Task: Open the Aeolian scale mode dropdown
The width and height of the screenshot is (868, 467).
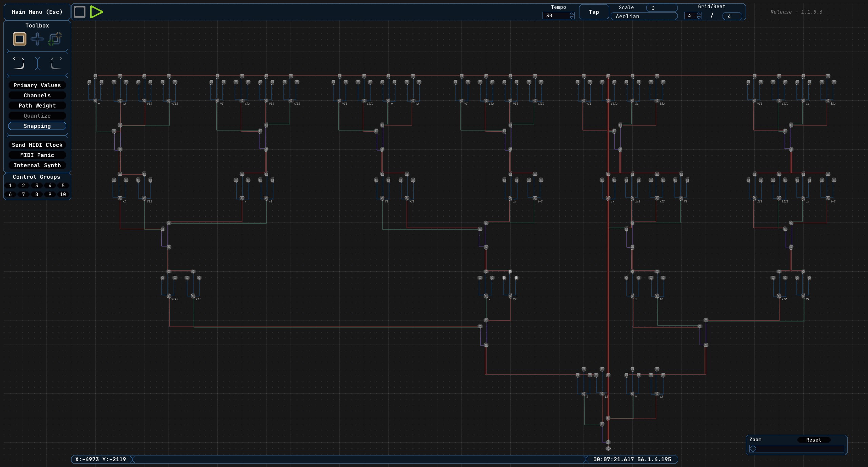Action: pyautogui.click(x=644, y=16)
